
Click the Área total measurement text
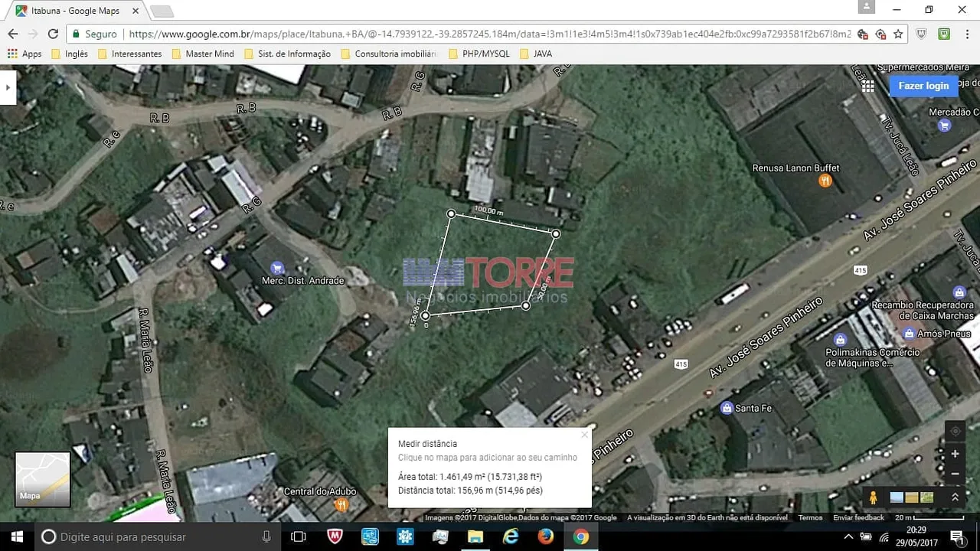point(470,477)
